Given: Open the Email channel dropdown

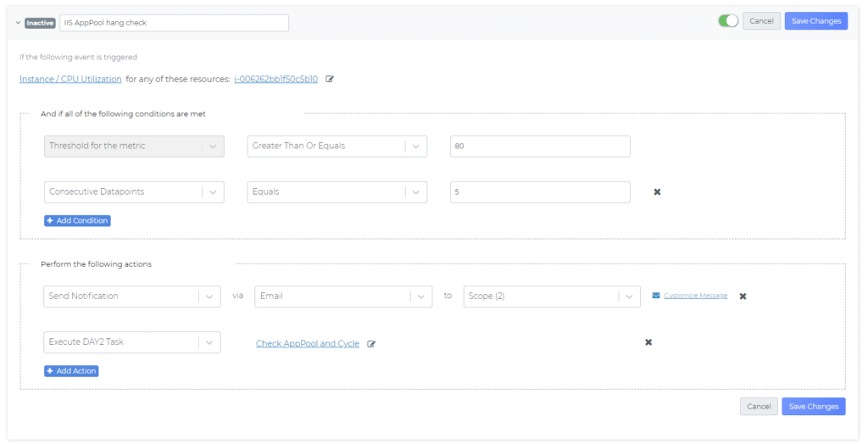Looking at the screenshot, I should coord(342,297).
